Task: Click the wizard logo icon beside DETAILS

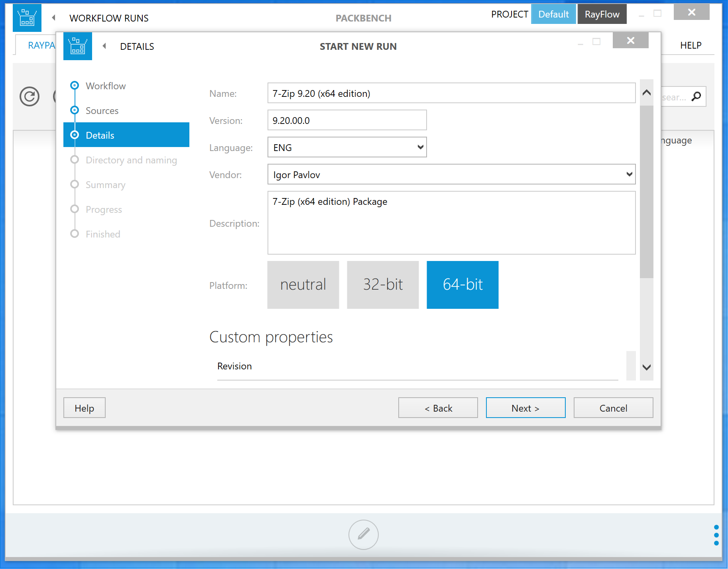Action: [78, 46]
